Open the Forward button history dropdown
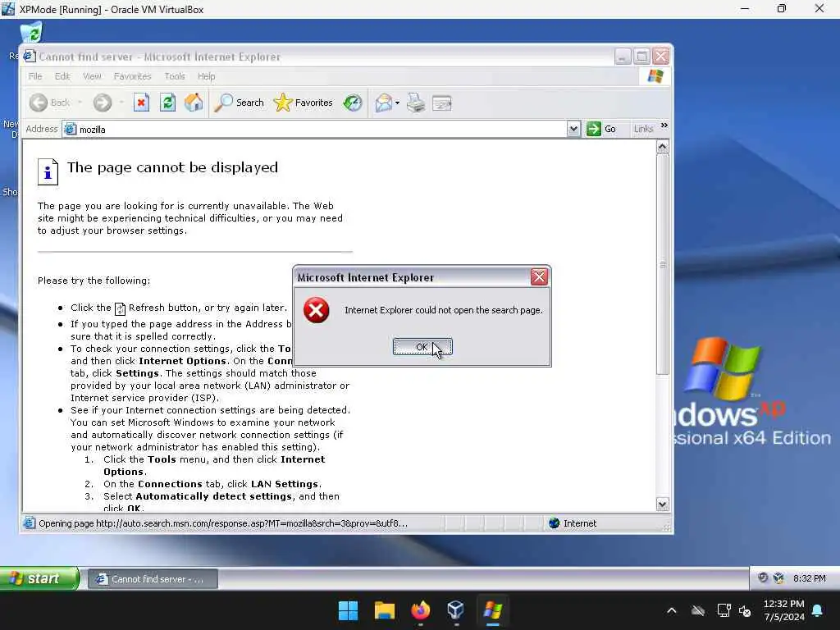Viewport: 840px width, 630px height. [x=121, y=103]
